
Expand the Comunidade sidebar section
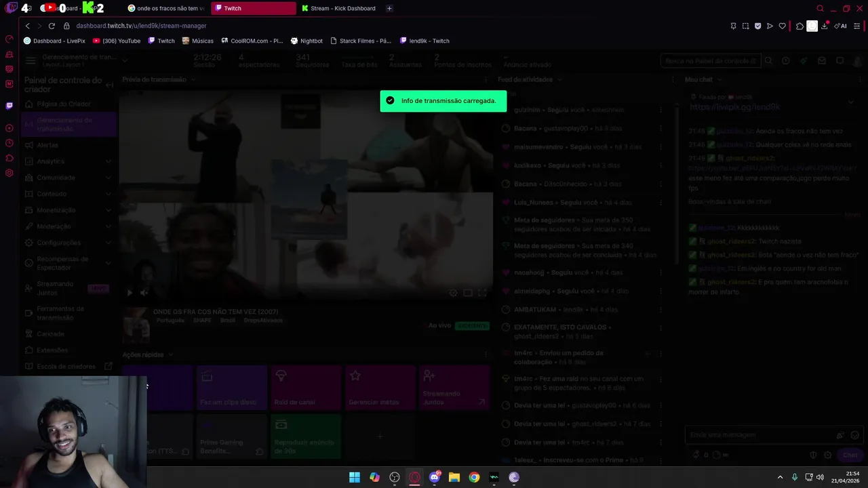[x=108, y=178]
